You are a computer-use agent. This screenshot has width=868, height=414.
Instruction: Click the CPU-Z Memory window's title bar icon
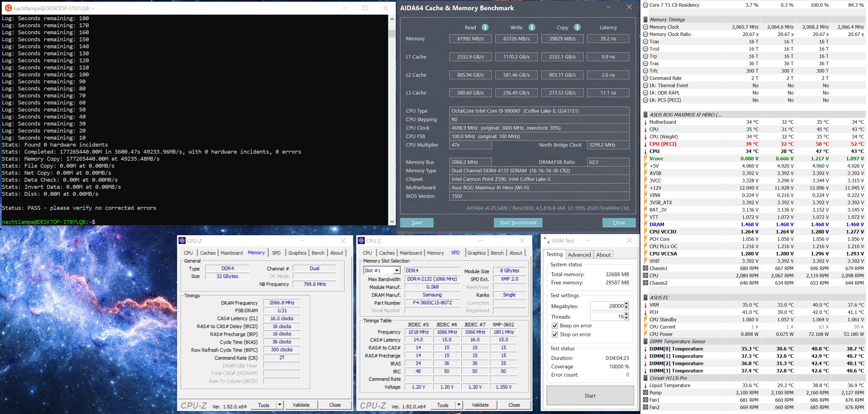point(182,241)
